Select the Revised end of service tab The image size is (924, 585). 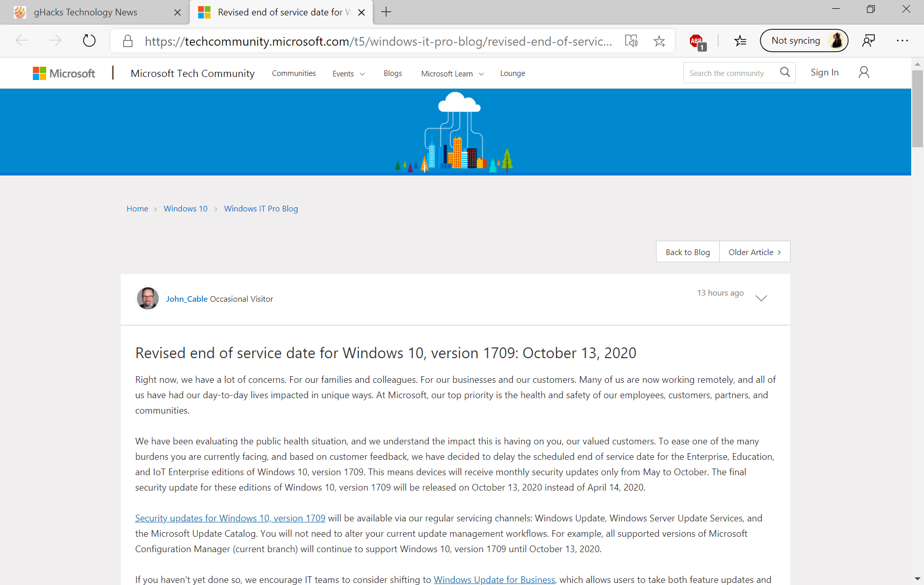[281, 12]
